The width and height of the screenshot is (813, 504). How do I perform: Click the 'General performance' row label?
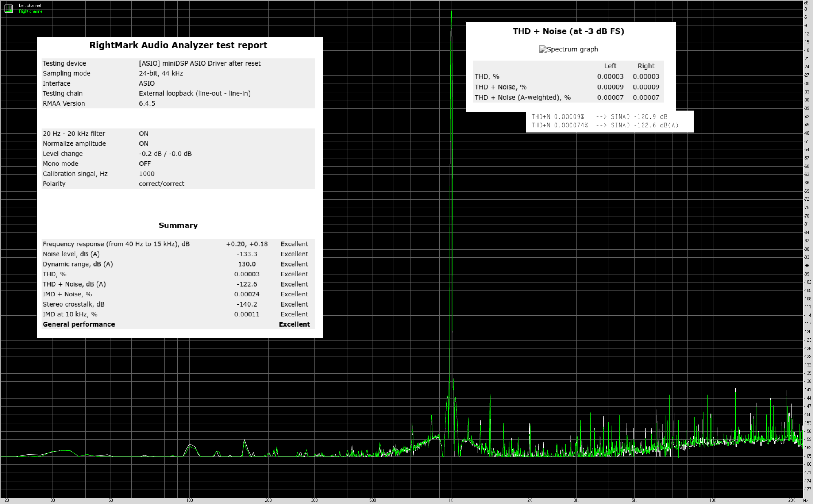pyautogui.click(x=79, y=324)
